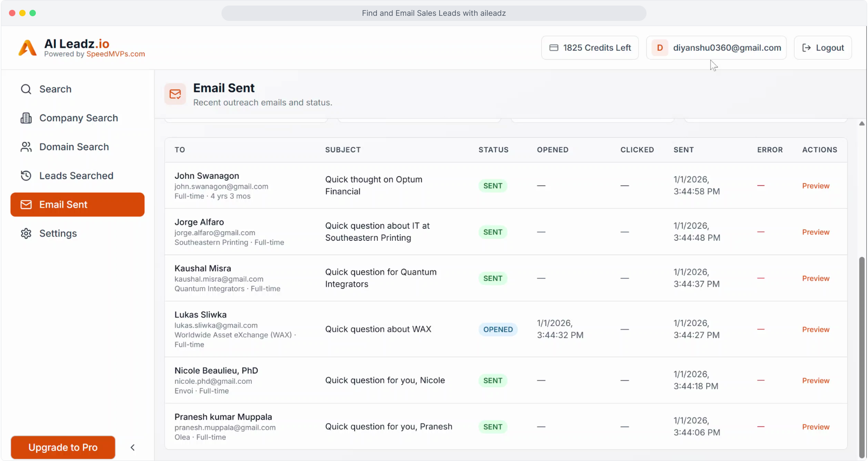Click the Settings gear icon
Image resolution: width=868 pixels, height=461 pixels.
pos(26,233)
